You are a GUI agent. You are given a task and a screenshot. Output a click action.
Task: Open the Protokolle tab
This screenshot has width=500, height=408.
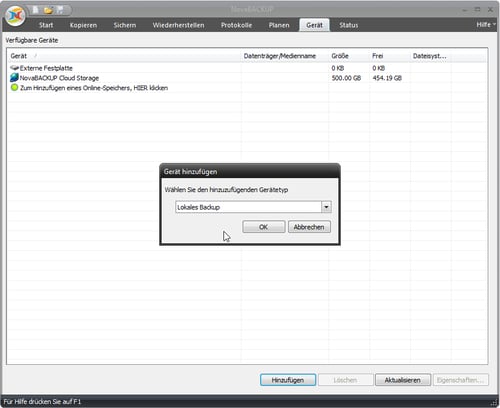coord(236,25)
